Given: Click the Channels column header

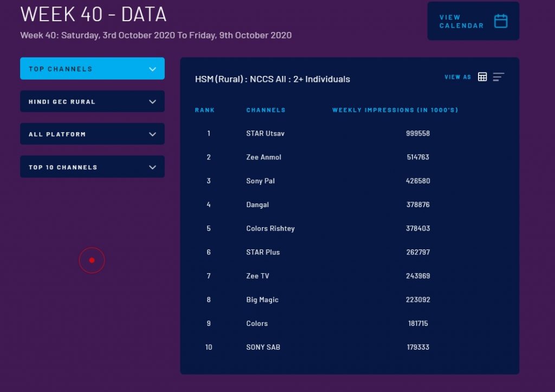Looking at the screenshot, I should pyautogui.click(x=266, y=110).
